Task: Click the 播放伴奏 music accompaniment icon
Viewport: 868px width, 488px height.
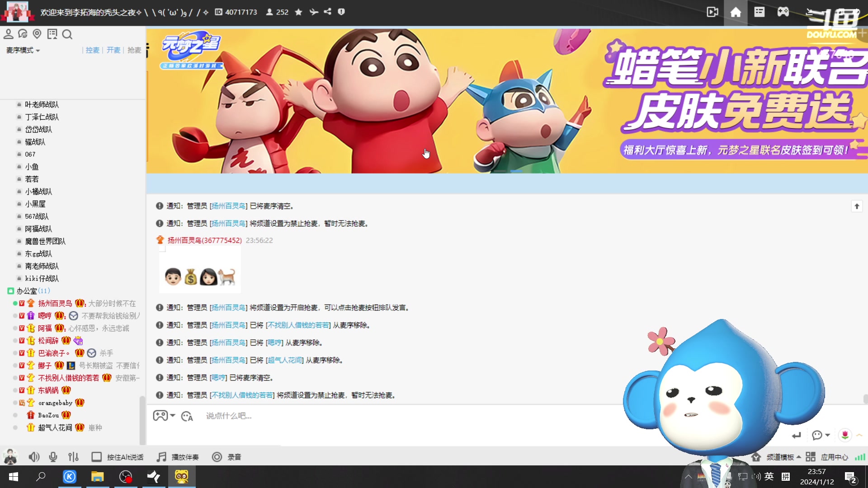Action: 160,457
